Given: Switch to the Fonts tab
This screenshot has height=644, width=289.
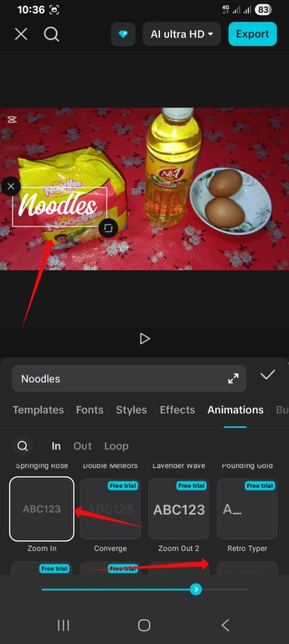Looking at the screenshot, I should pyautogui.click(x=90, y=410).
